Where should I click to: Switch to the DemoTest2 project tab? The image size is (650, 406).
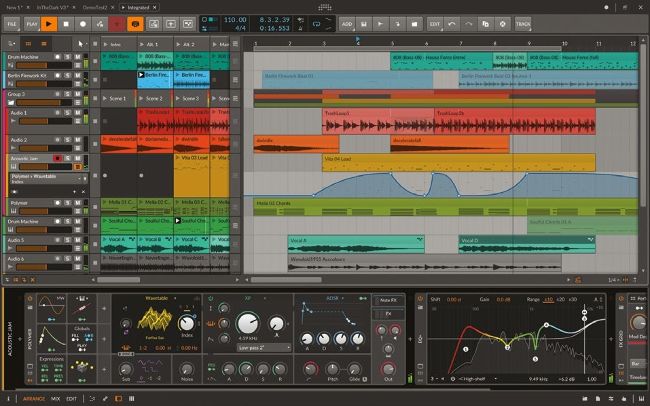(x=95, y=7)
